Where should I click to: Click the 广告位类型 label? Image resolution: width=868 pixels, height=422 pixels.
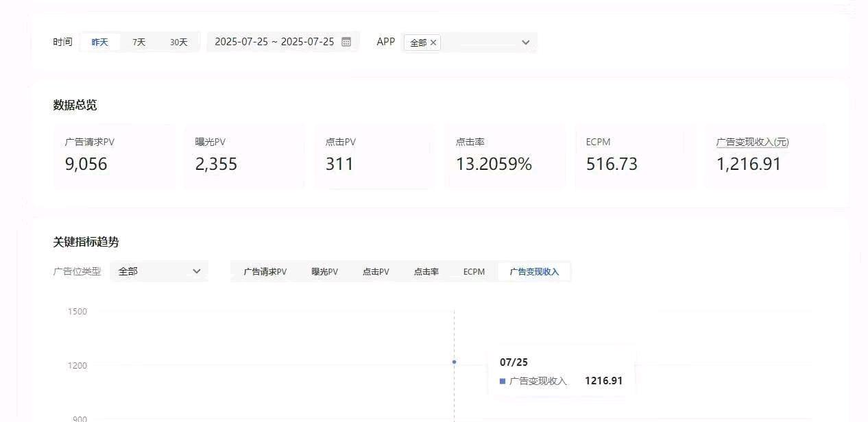point(77,271)
